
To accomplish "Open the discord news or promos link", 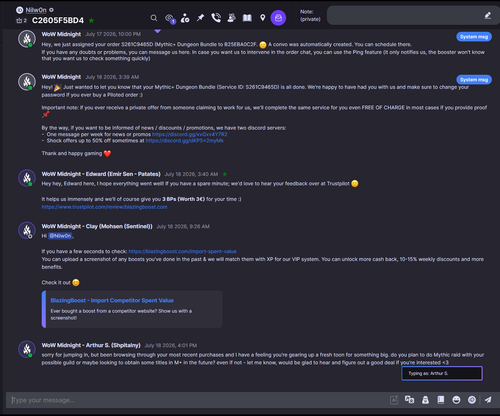I will (190, 134).
